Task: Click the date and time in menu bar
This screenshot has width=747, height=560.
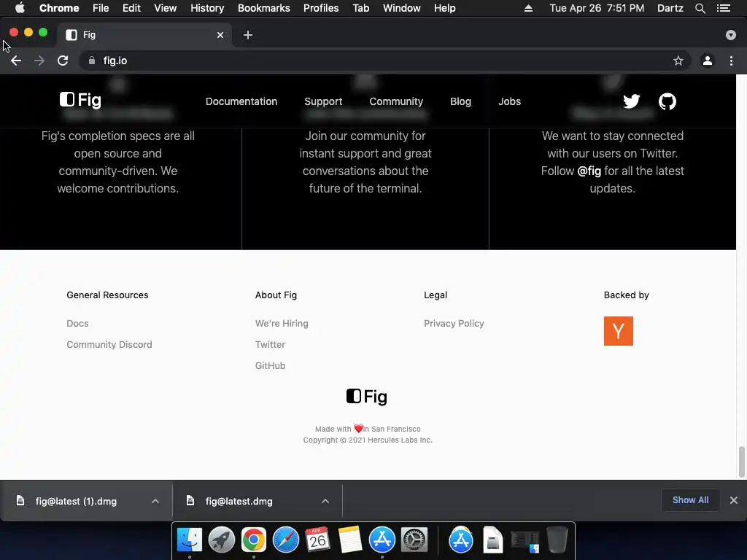Action: [x=597, y=8]
